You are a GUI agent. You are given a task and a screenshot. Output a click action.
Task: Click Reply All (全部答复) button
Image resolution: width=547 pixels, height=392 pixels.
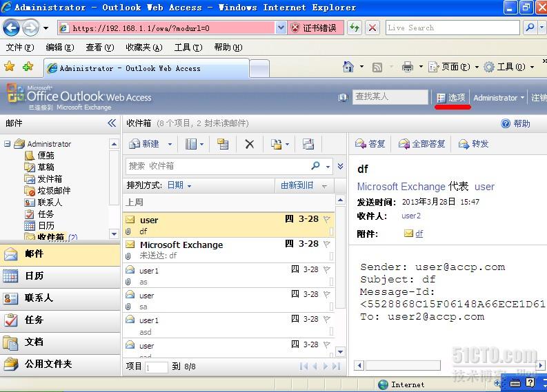[421, 143]
